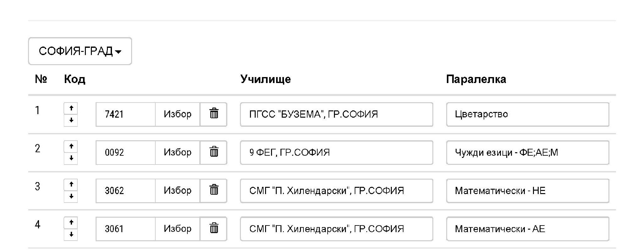Select the ПГСС "БУЗЕМА" school field
This screenshot has height=251, width=644.
click(336, 114)
